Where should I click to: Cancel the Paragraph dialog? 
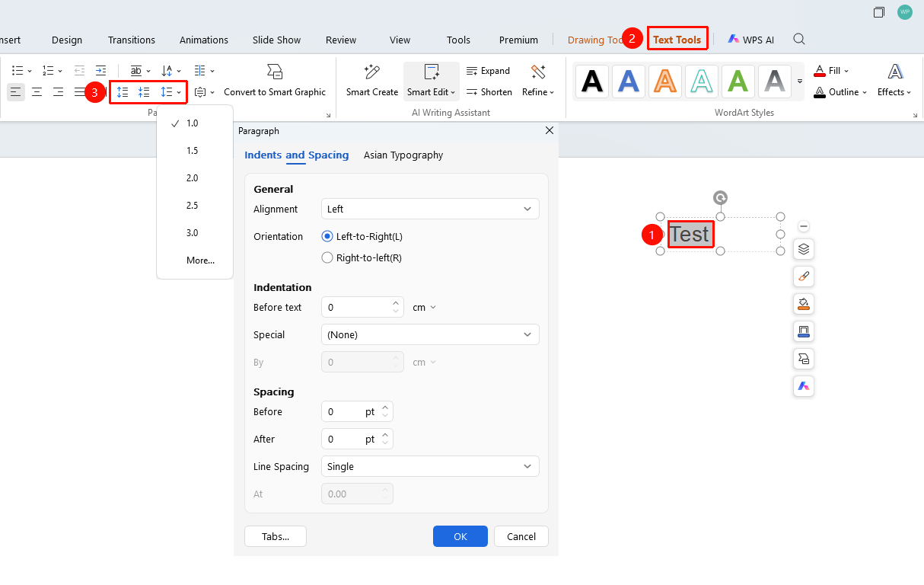(x=521, y=536)
